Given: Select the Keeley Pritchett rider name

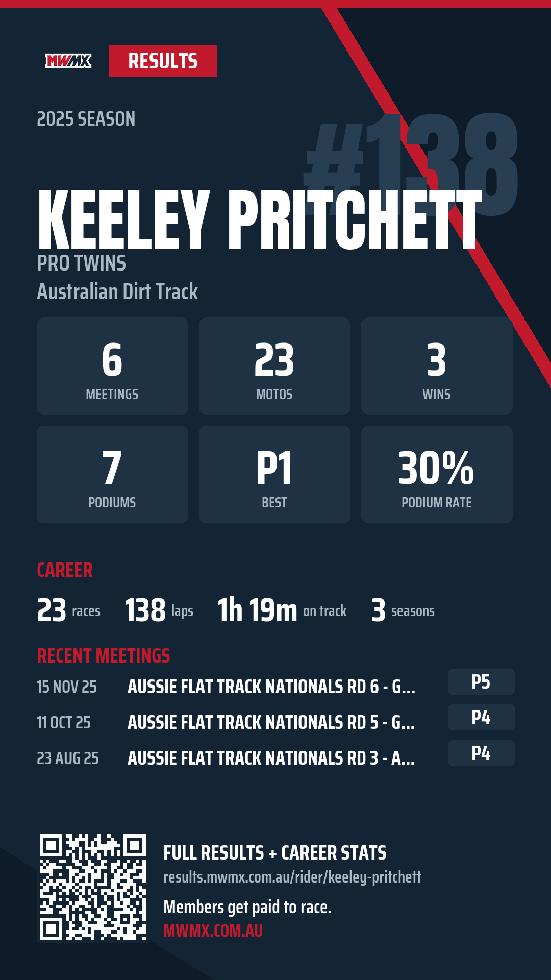Looking at the screenshot, I should (x=260, y=220).
